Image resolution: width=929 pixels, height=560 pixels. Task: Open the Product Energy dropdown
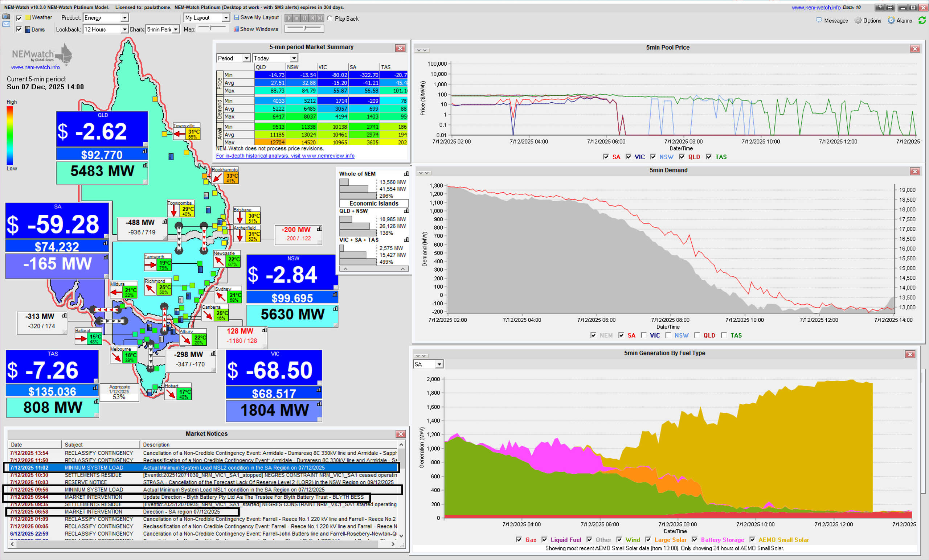pos(124,18)
